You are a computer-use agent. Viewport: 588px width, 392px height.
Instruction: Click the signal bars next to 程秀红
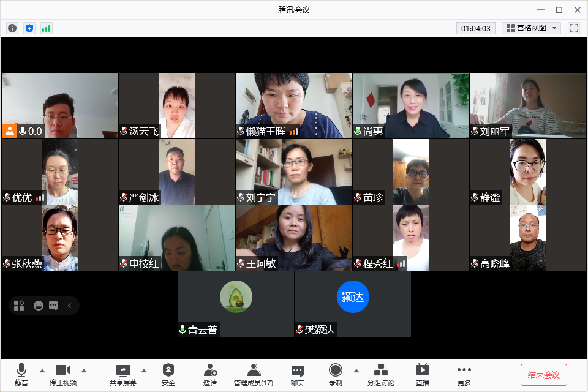coord(401,264)
